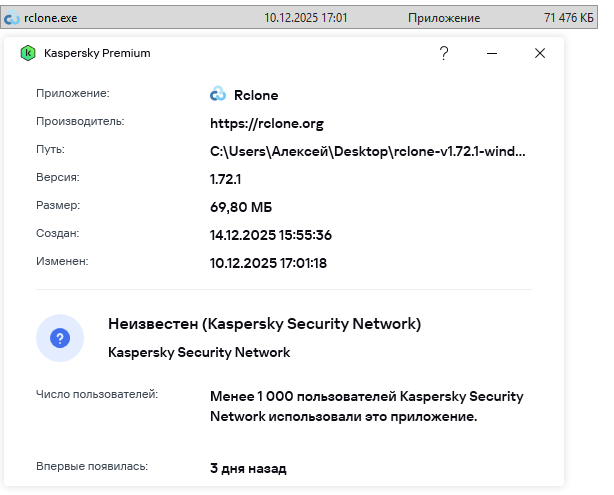Click the Rclone cloud application icon
This screenshot has width=614, height=495.
point(218,95)
